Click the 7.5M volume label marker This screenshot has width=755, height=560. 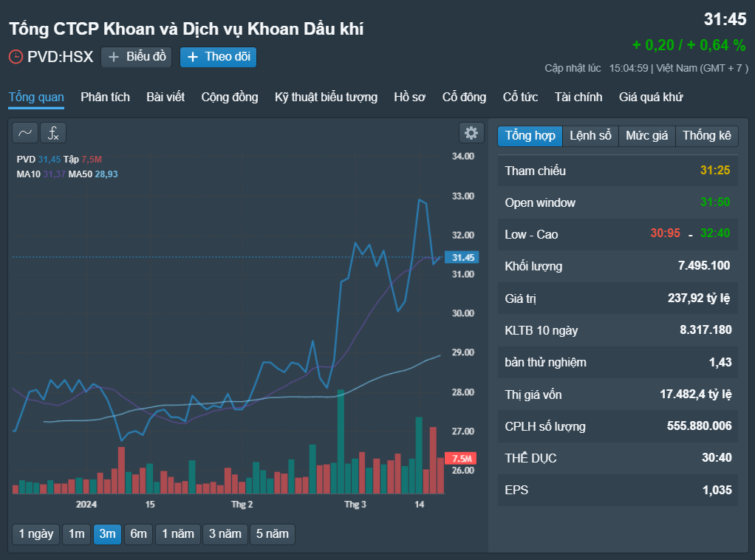pos(461,458)
